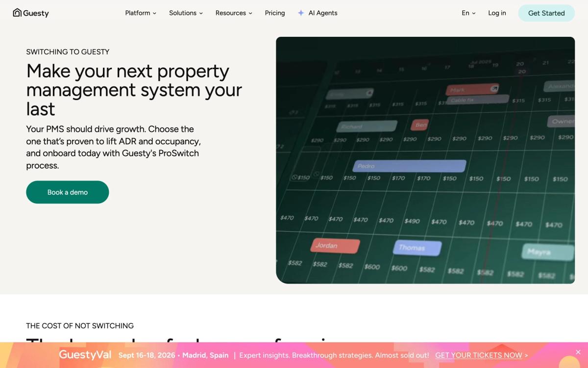Viewport: 588px width, 368px height.
Task: Click the SWITCHING TO GUESTY label
Action: [x=68, y=52]
